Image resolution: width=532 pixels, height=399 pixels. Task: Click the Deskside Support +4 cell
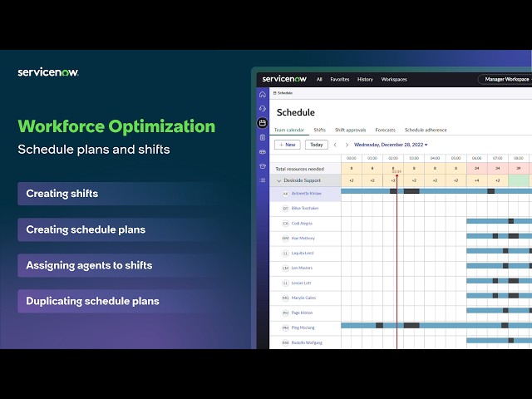[x=476, y=180]
